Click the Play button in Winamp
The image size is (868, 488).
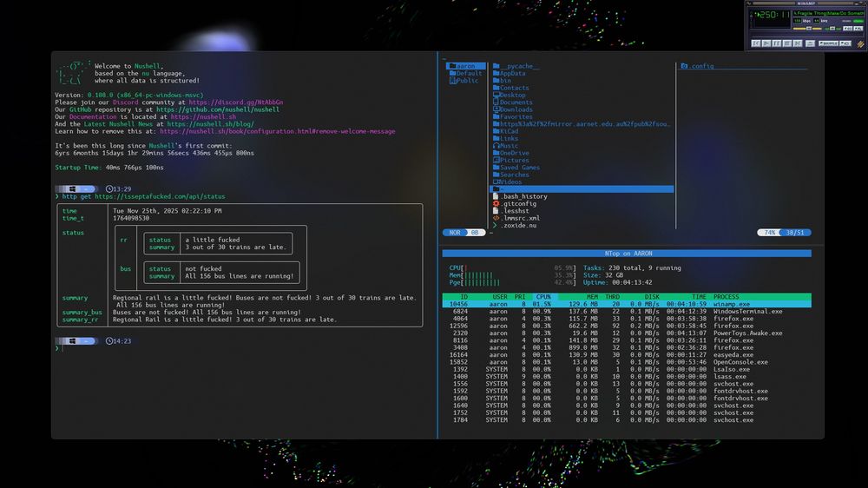(x=766, y=43)
